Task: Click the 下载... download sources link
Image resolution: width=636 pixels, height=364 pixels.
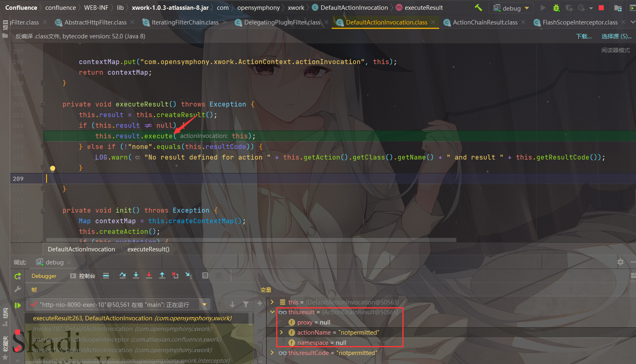Action: tap(584, 36)
